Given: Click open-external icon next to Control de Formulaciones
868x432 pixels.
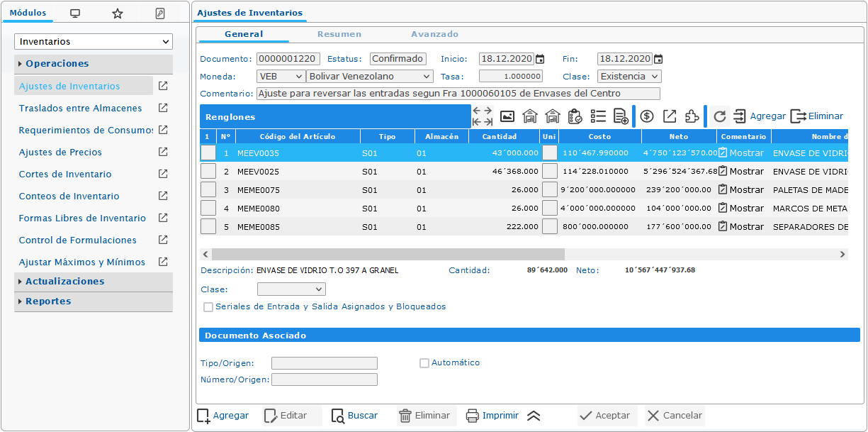Looking at the screenshot, I should (x=163, y=240).
